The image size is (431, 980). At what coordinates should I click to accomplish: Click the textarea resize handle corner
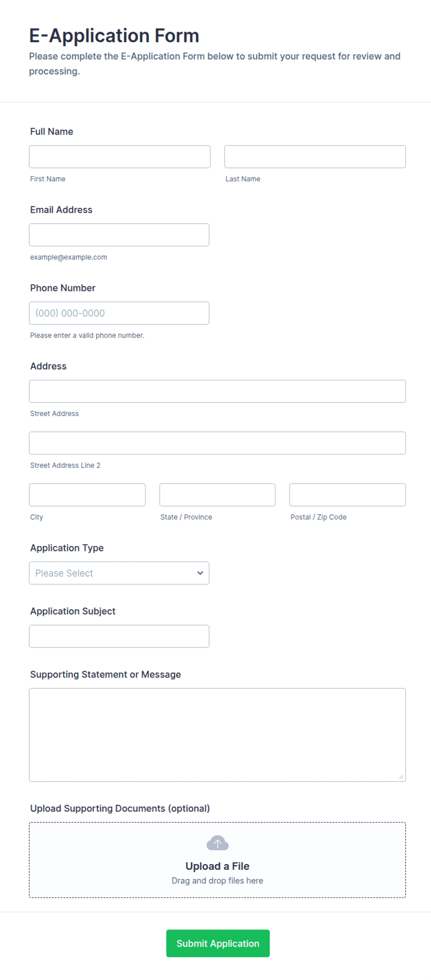401,776
